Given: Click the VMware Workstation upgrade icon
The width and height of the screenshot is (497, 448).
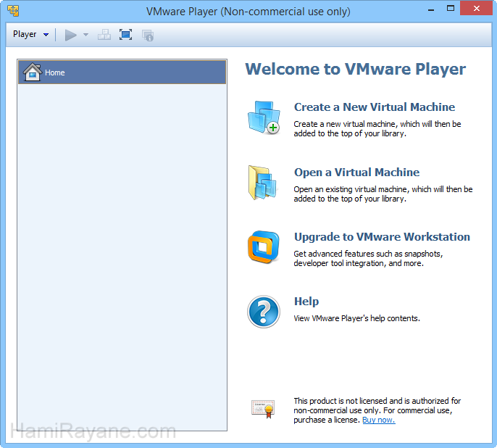Looking at the screenshot, I should tap(264, 247).
